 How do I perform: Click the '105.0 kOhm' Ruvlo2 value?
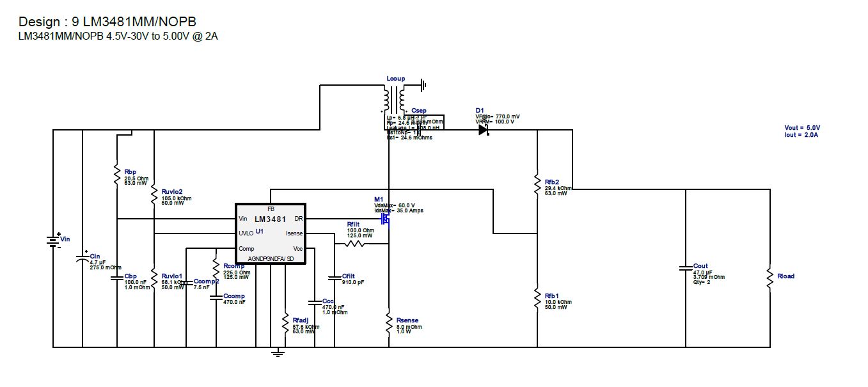click(x=177, y=198)
